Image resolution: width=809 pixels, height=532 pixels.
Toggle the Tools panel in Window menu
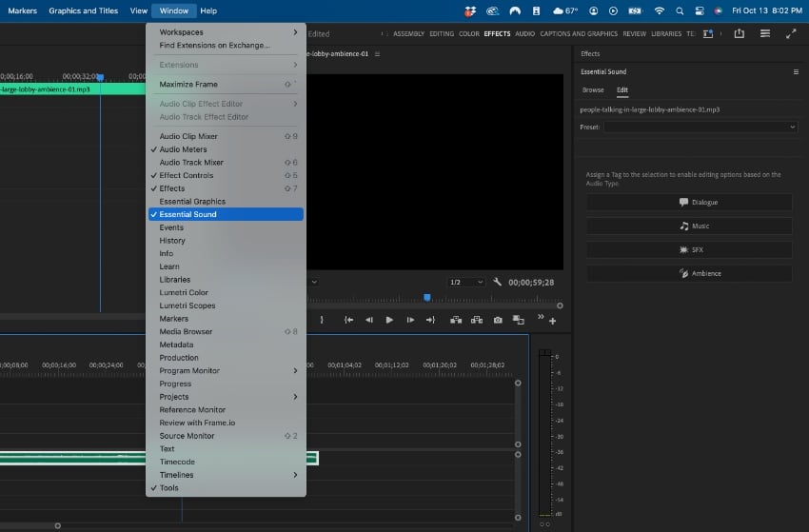click(x=226, y=487)
